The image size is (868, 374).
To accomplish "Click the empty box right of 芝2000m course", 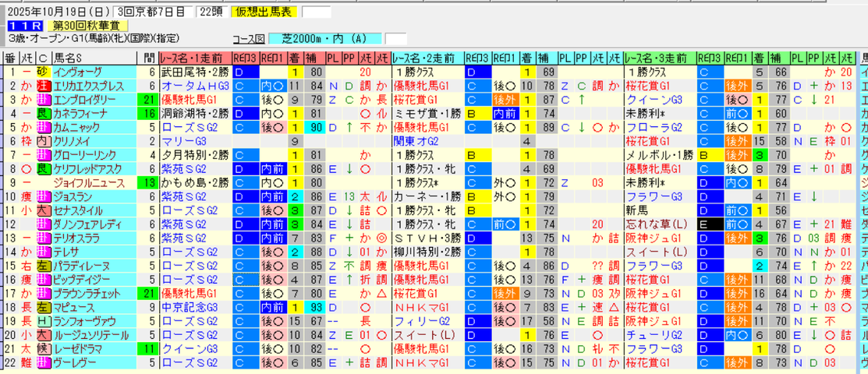I will tap(395, 39).
